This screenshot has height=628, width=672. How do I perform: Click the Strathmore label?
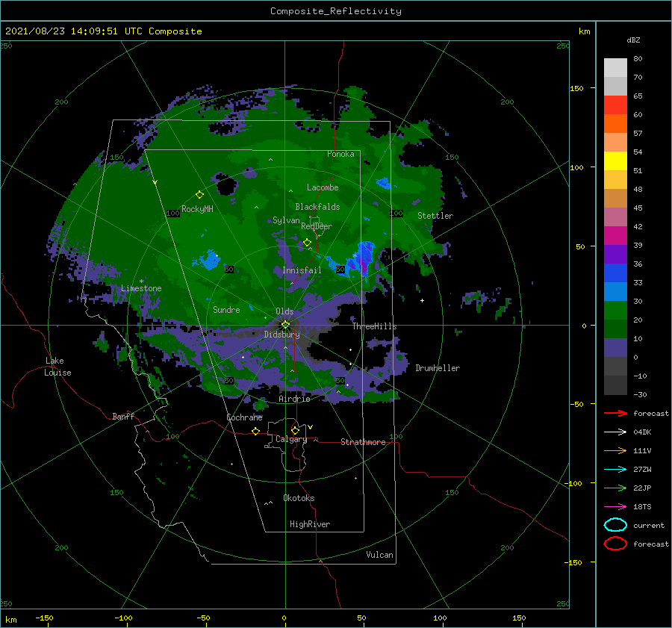[363, 442]
